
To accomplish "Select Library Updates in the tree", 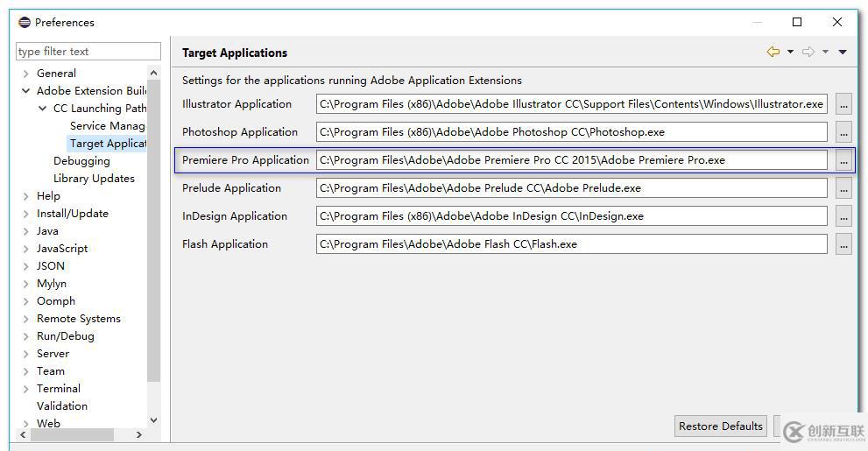I will 94,178.
